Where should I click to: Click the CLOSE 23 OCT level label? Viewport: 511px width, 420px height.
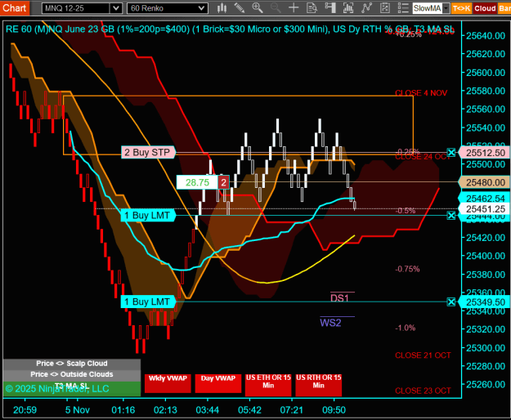point(423,391)
